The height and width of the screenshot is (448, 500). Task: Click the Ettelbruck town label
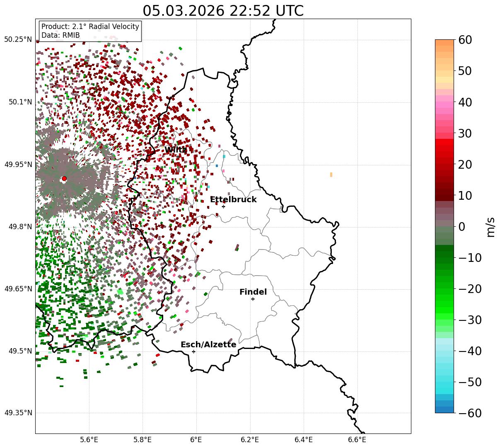pyautogui.click(x=233, y=200)
